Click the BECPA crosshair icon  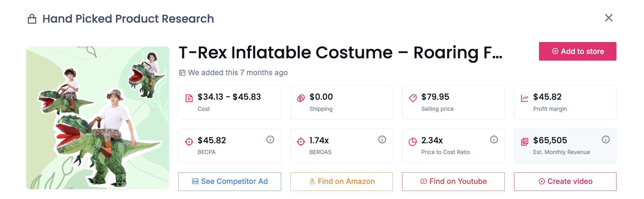pos(189,142)
